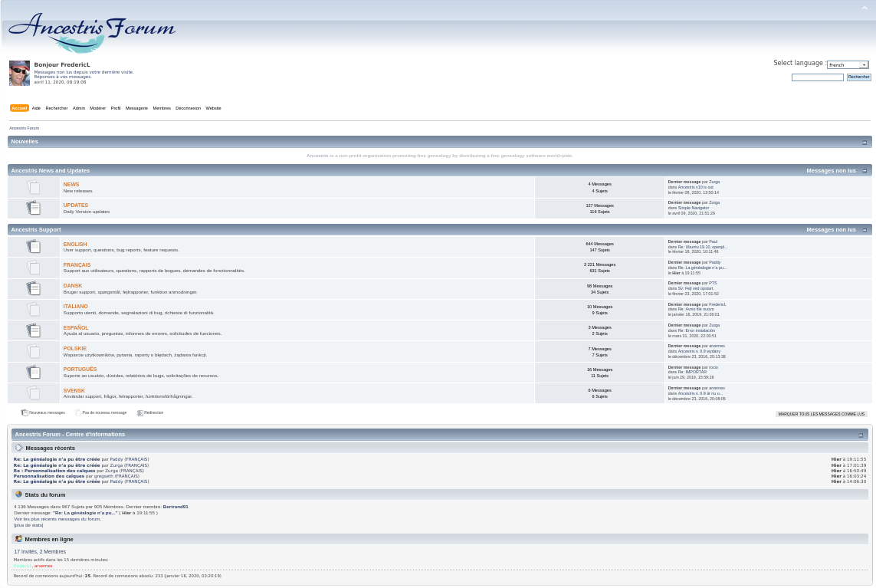Open the Rechercher menu item

(57, 108)
